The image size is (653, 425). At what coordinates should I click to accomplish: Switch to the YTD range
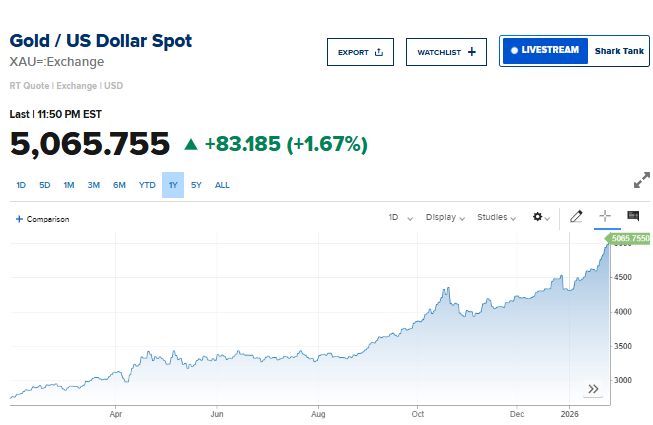pyautogui.click(x=147, y=185)
